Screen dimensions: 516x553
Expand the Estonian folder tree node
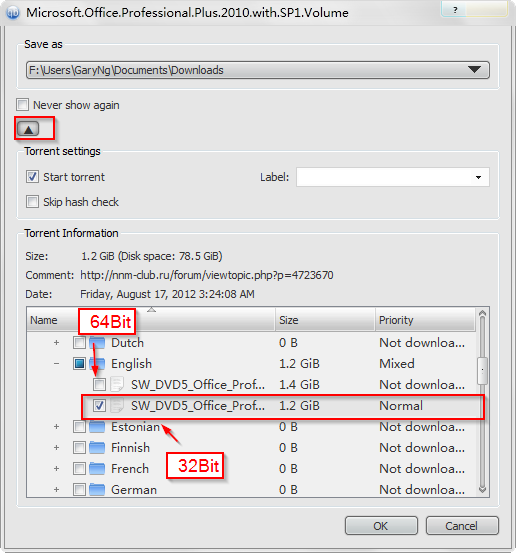[56, 427]
